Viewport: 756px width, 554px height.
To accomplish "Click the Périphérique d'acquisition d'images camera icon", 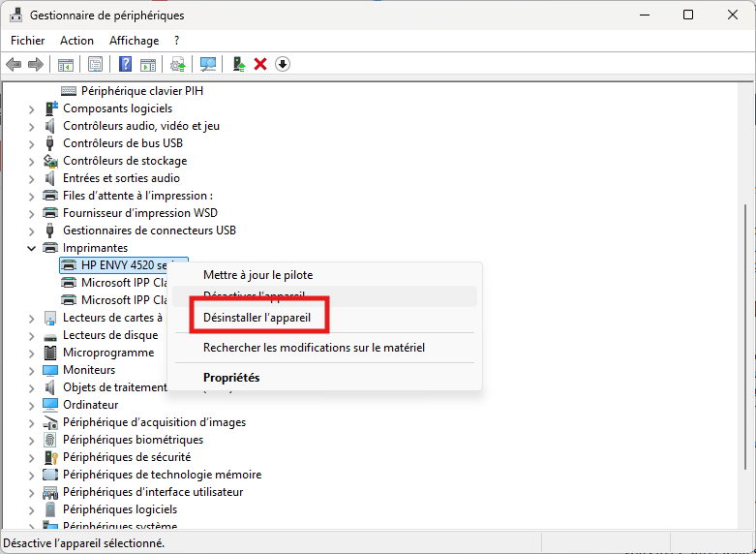I will [50, 422].
